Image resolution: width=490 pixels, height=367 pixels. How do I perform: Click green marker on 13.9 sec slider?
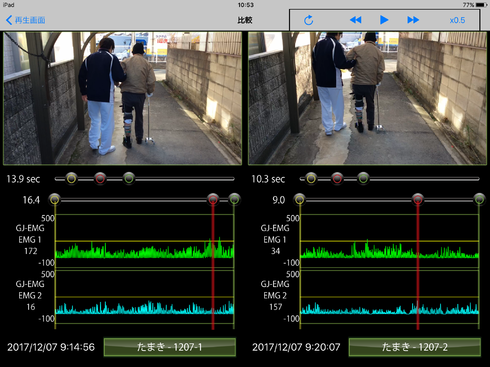129,179
